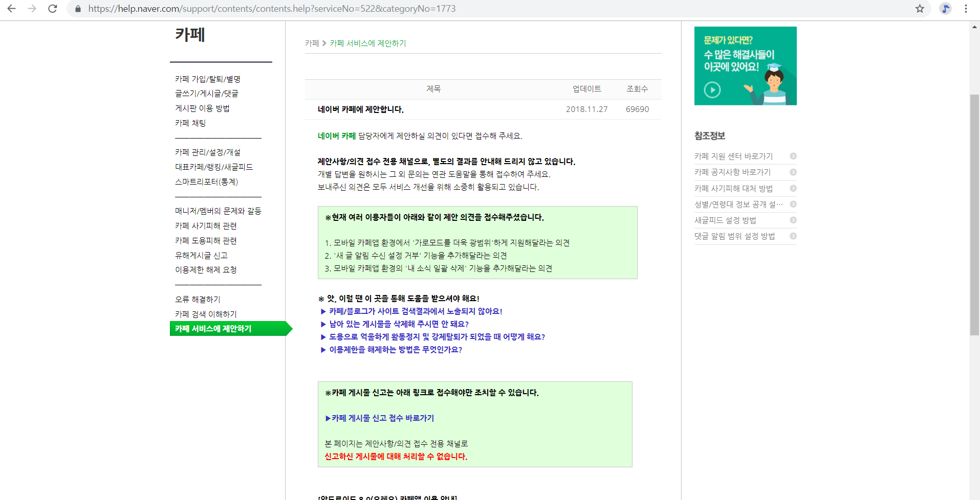Click arrow icon beside 댓글 알림 범위 설정 방법

tap(793, 236)
